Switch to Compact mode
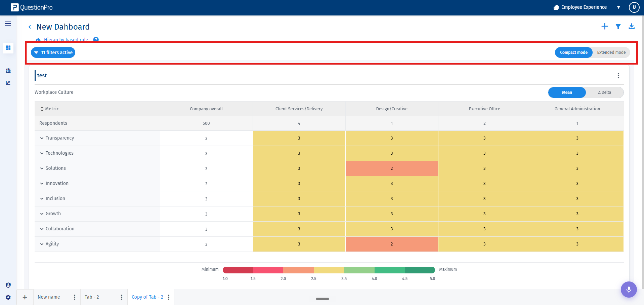 click(x=573, y=52)
